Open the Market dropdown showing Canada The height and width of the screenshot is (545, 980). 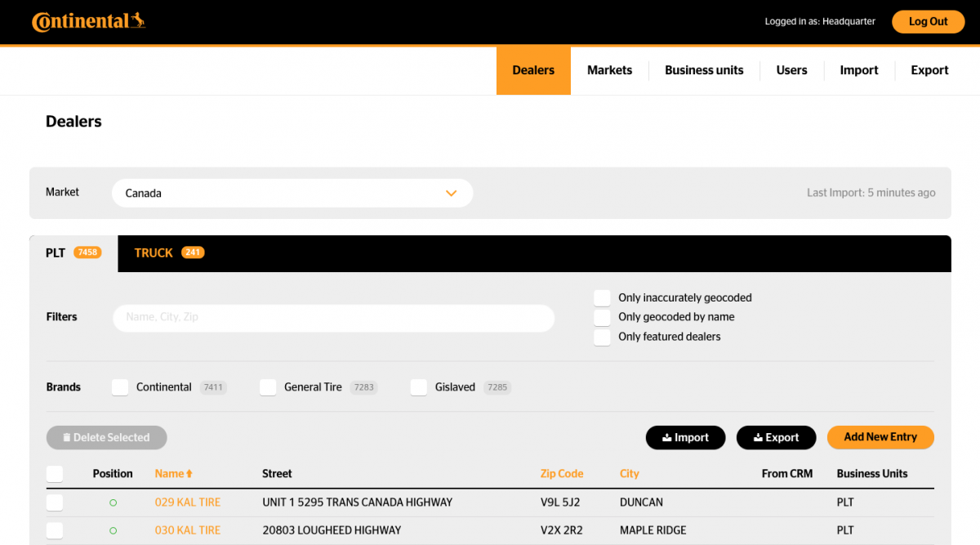coord(292,193)
